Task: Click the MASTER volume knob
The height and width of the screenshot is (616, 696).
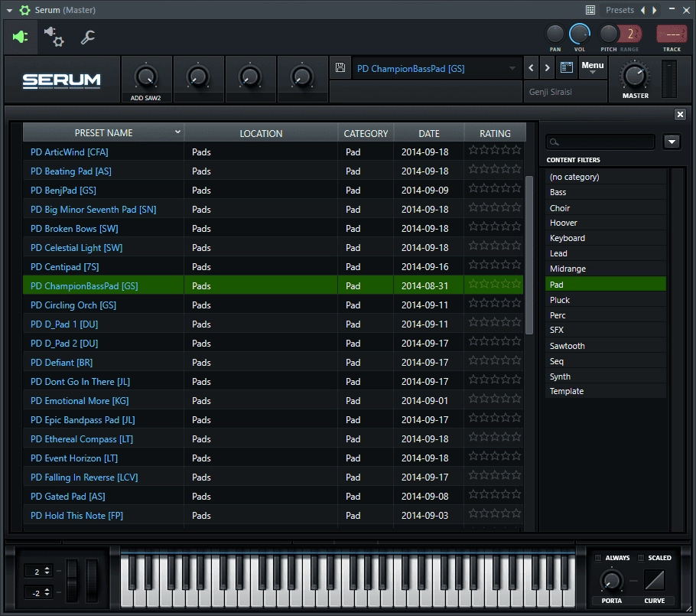Action: pos(635,76)
